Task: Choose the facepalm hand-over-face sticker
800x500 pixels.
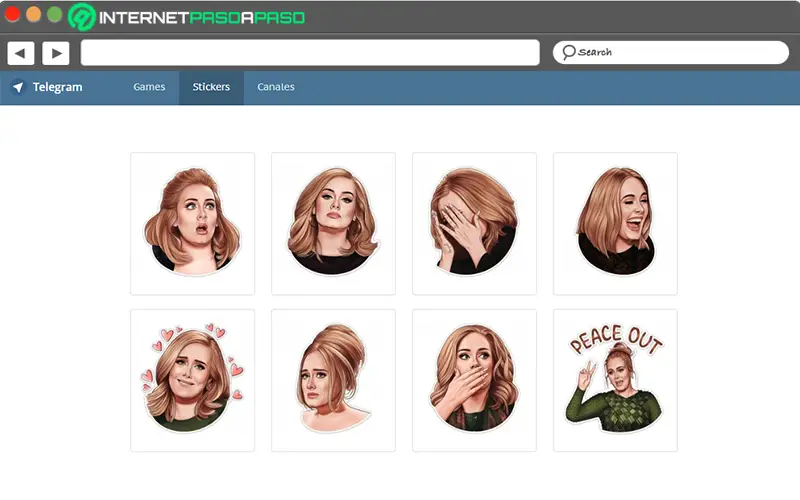Action: 474,223
